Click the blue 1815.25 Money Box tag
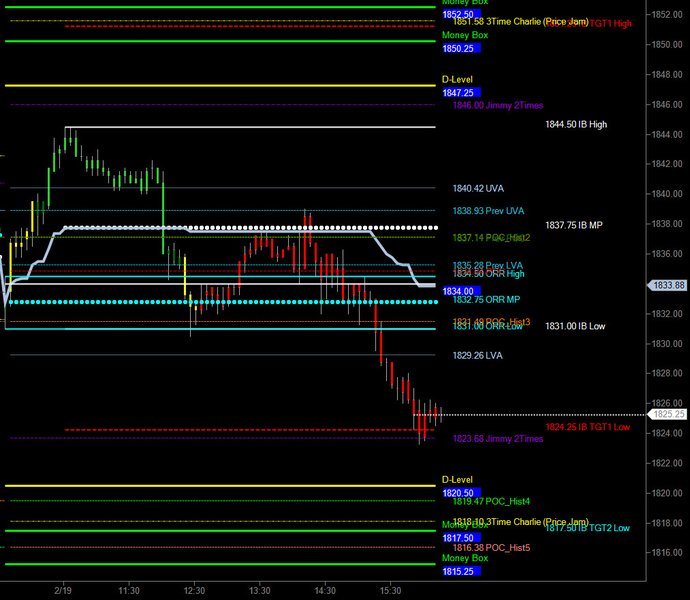The image size is (690, 600). point(461,571)
